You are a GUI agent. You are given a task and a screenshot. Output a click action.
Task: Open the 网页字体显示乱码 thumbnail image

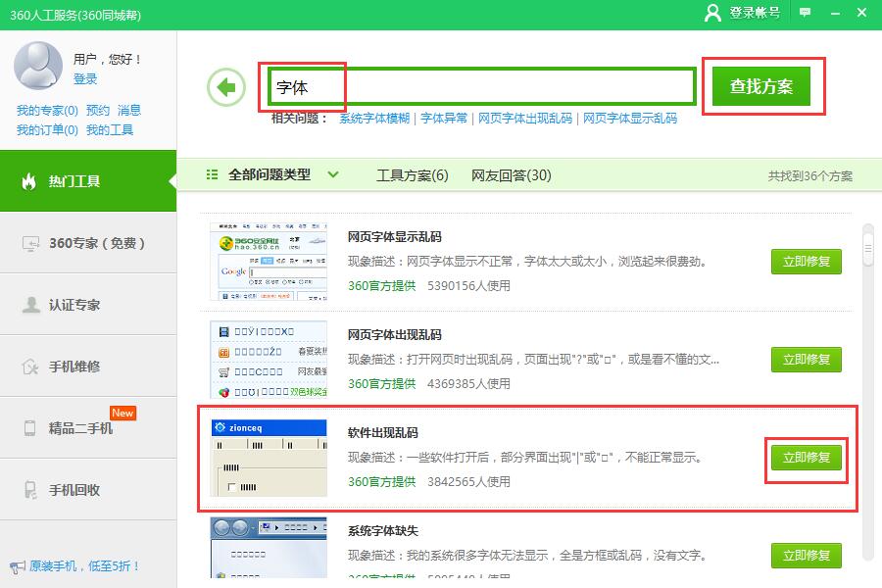[x=269, y=262]
